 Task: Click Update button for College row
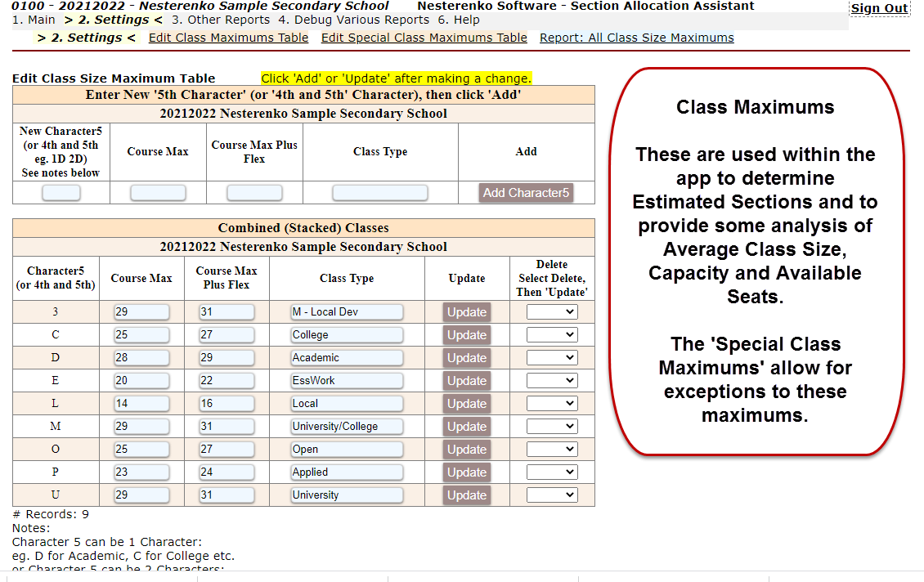pyautogui.click(x=467, y=335)
